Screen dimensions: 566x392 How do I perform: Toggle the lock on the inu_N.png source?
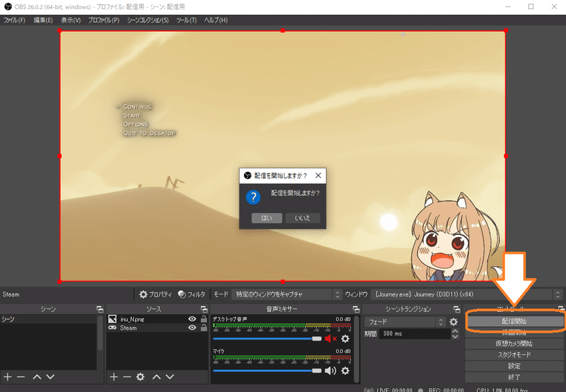click(x=204, y=319)
